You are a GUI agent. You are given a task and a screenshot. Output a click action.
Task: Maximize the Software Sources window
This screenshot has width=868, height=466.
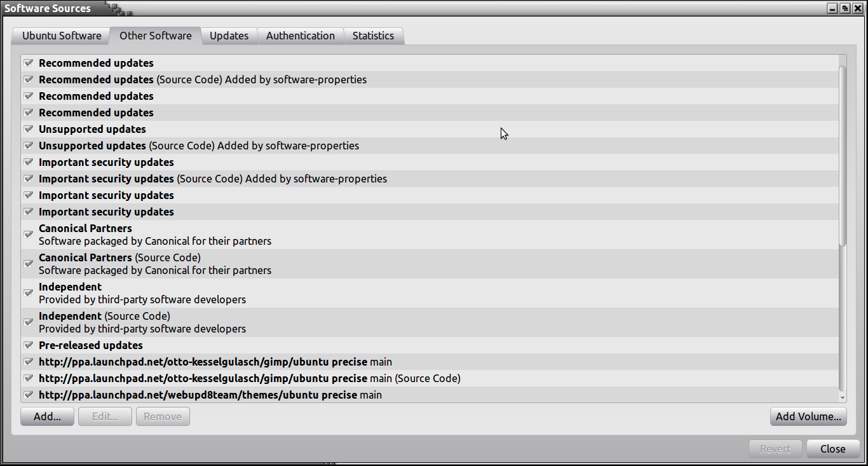[844, 8]
